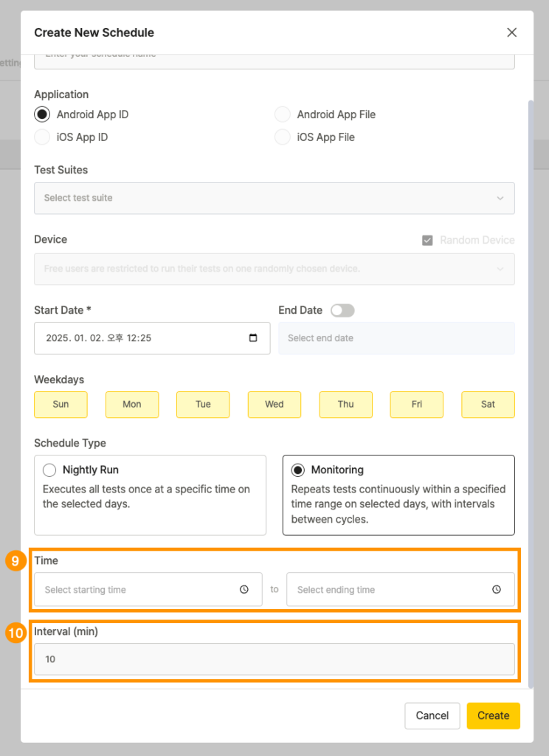
Task: Click the Cancel button
Action: (432, 715)
